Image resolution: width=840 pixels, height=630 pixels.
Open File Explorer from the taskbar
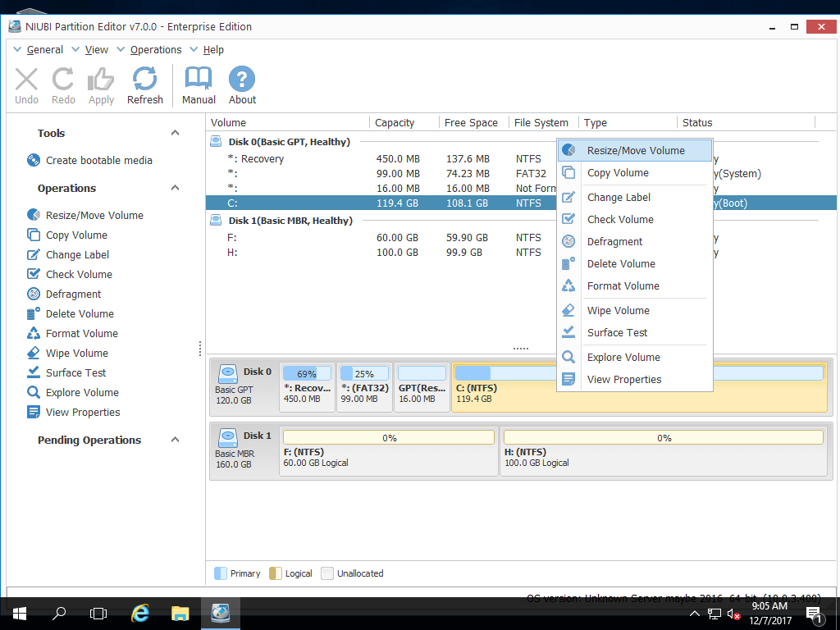[180, 614]
